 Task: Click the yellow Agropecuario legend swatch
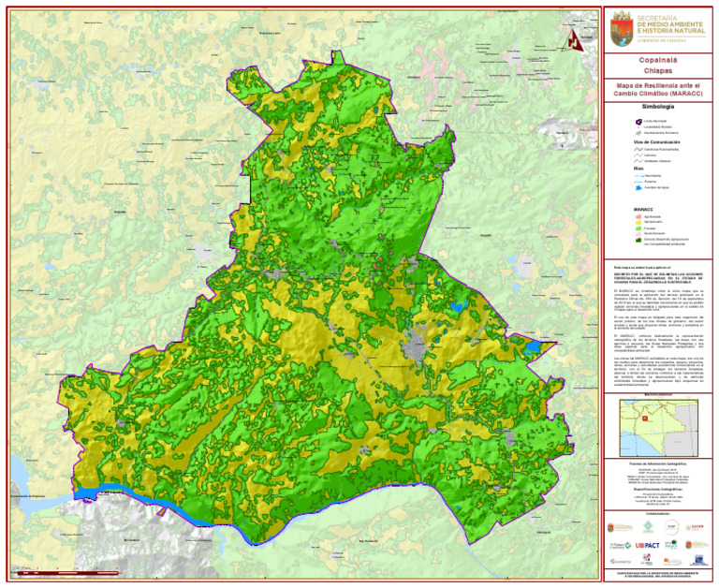click(638, 223)
